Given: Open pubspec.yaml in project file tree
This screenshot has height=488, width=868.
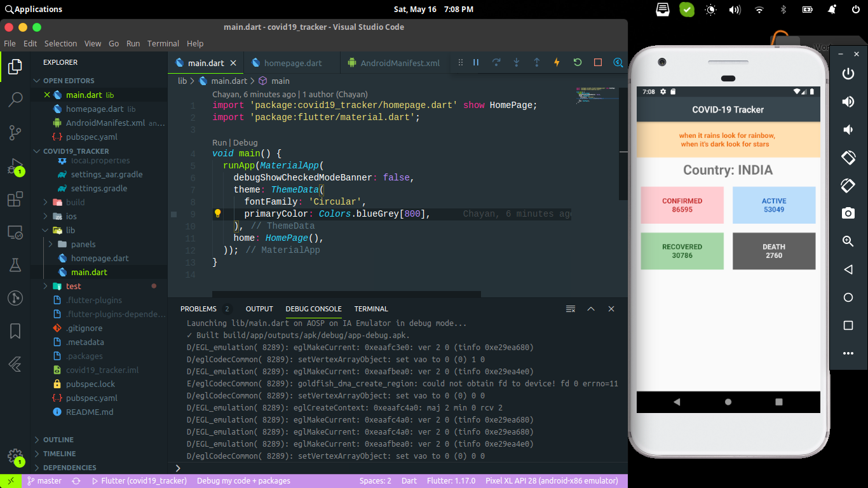Looking at the screenshot, I should click(x=92, y=398).
